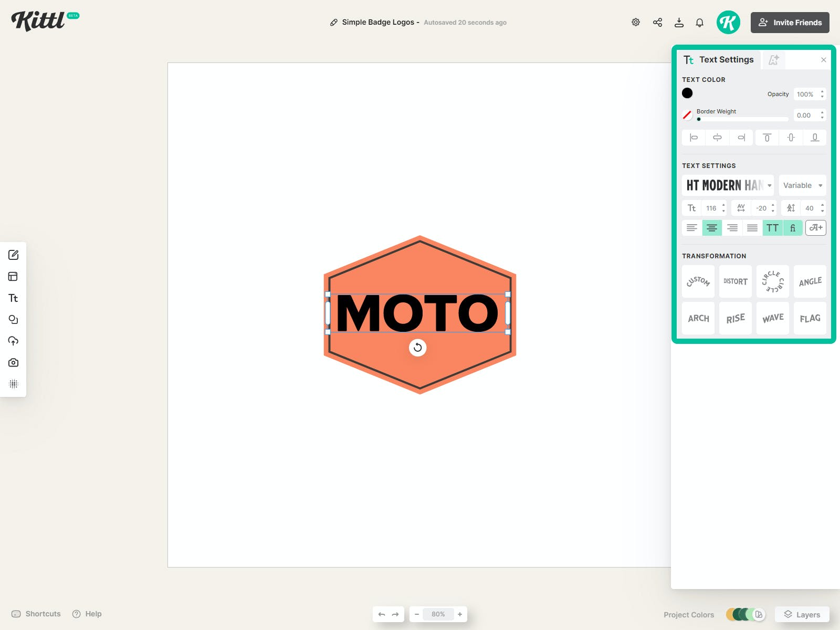The image size is (840, 630).
Task: Close the Text Settings panel
Action: pos(824,60)
